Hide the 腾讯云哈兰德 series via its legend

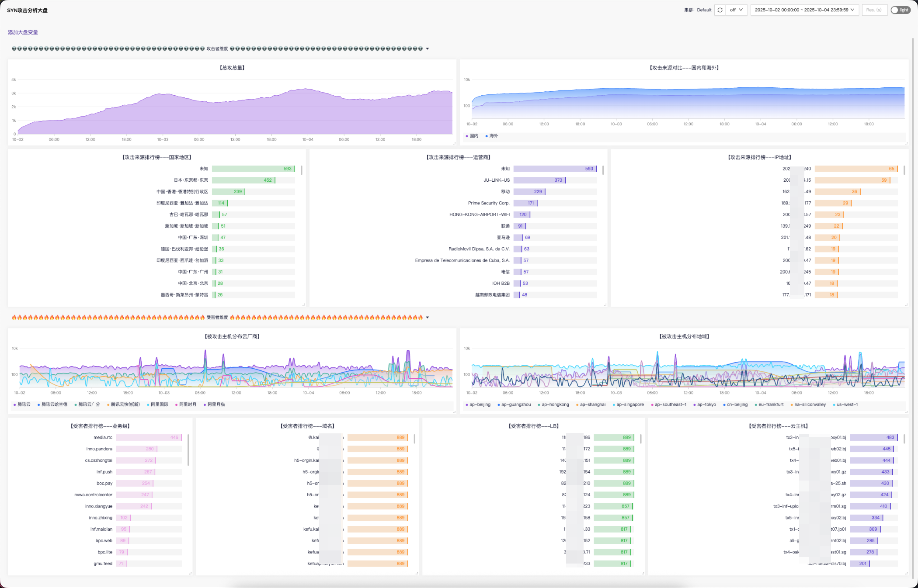[52, 405]
